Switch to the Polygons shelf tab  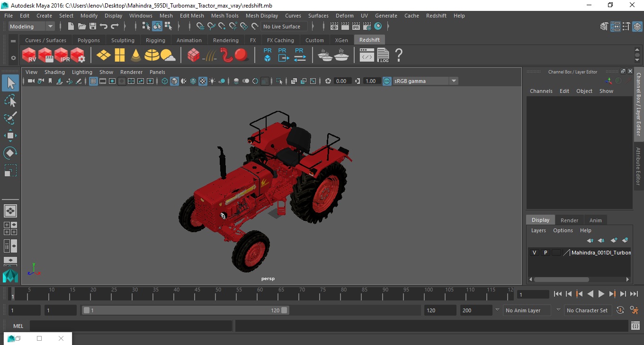coord(89,40)
